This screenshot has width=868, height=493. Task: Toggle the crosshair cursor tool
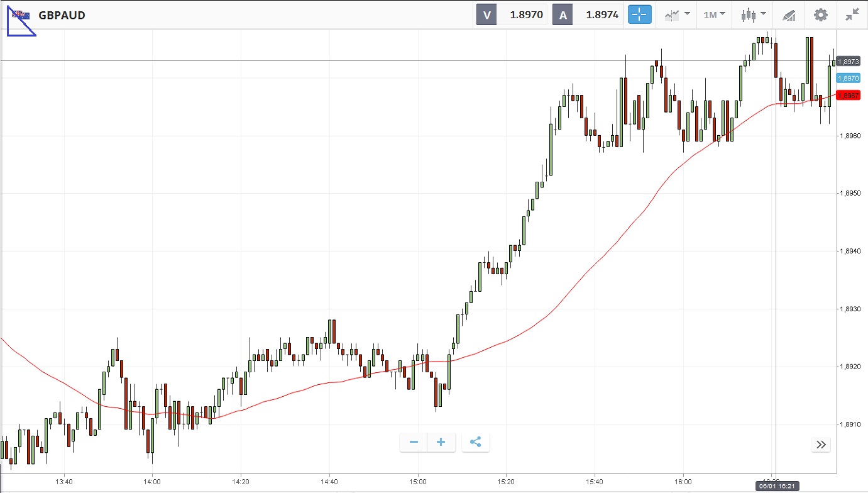pos(640,15)
